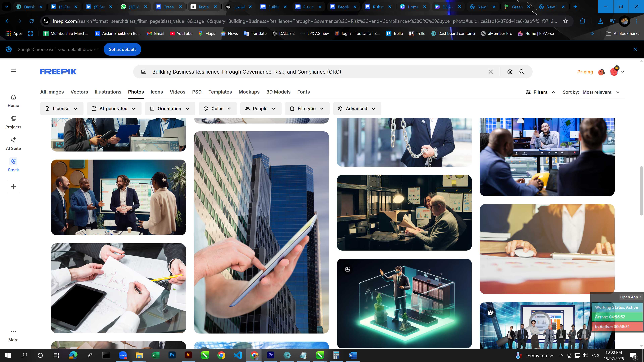Go back in Chrome
Image resolution: width=644 pixels, height=362 pixels.
tap(8, 21)
